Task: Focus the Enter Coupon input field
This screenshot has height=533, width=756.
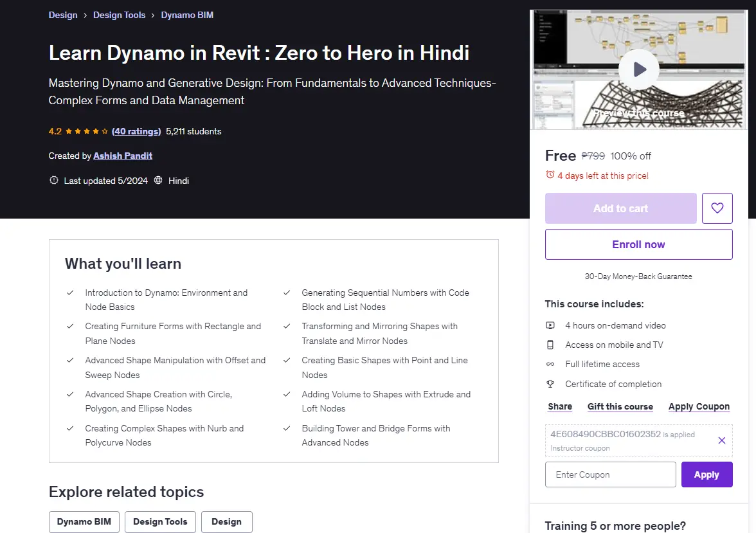Action: point(611,474)
